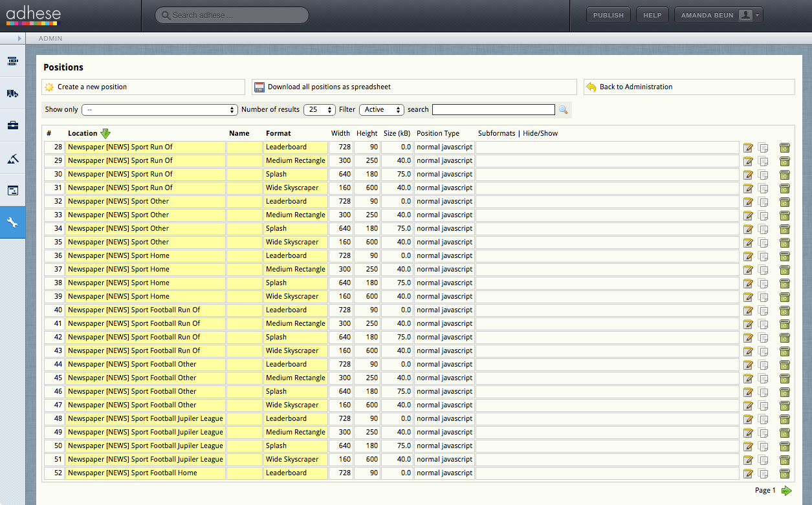Edit position 28 with the notepad icon
Screen dimensions: 812x505
[x=748, y=147]
